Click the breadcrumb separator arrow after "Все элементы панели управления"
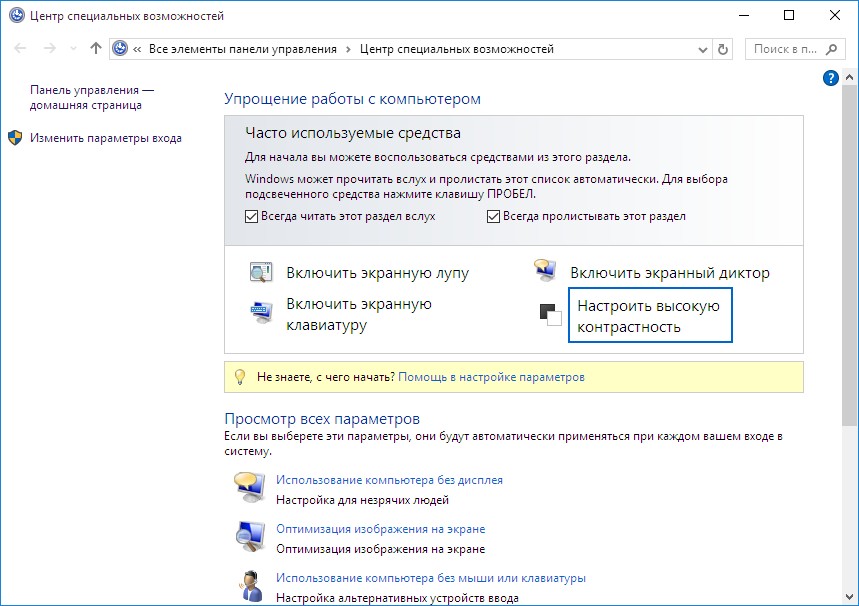Viewport: 859px width, 606px height. pos(348,49)
